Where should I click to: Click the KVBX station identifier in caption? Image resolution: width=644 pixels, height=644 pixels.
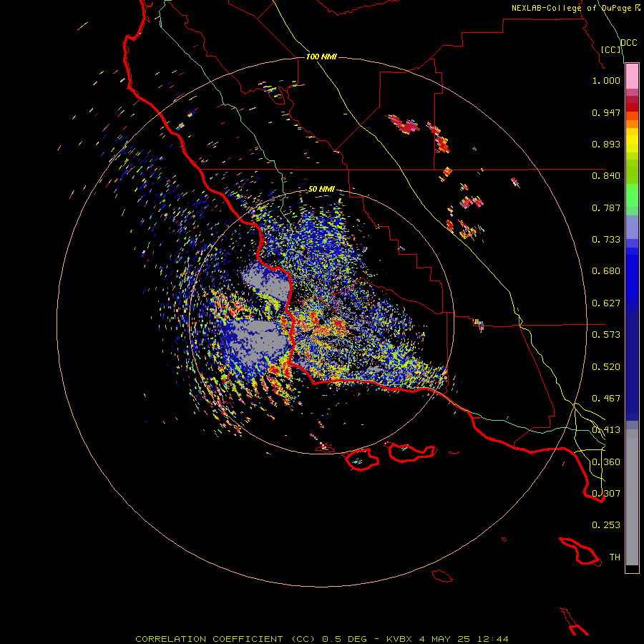[399, 639]
